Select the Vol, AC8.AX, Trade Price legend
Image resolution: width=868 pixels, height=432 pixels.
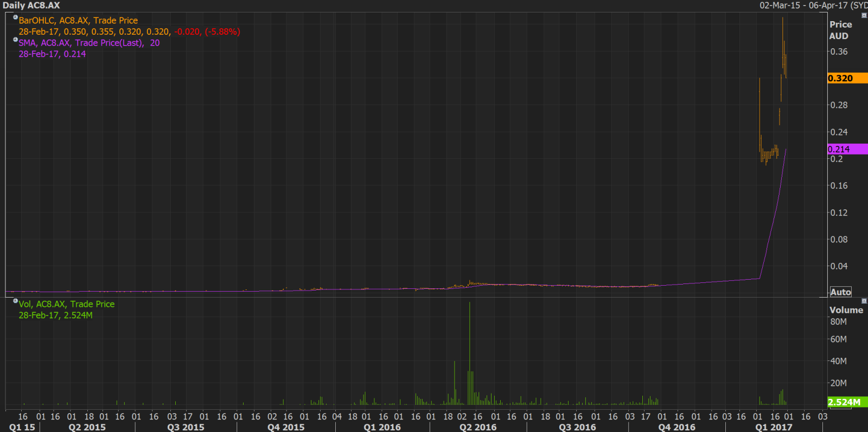pos(67,304)
